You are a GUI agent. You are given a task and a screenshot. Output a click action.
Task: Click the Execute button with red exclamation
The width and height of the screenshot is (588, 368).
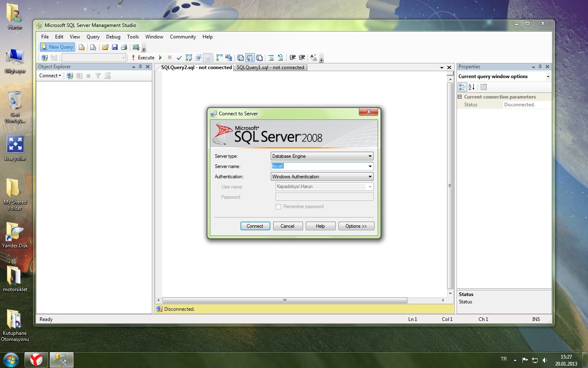coord(143,58)
